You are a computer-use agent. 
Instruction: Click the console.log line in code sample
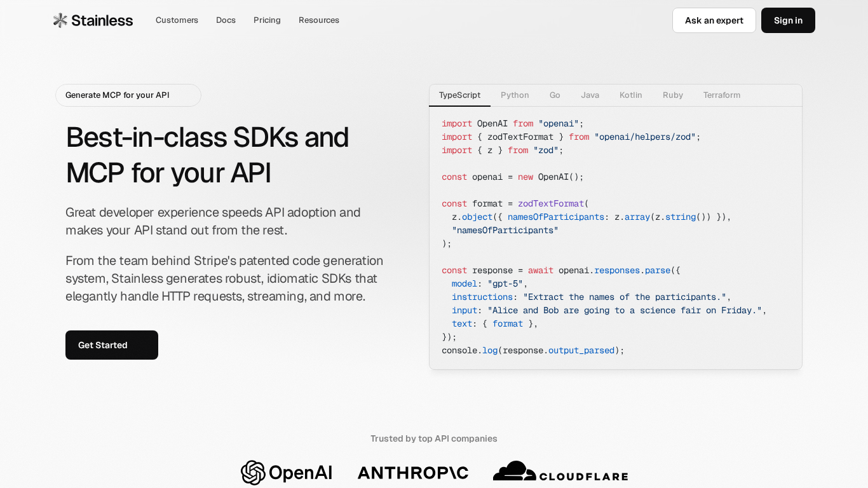click(532, 351)
